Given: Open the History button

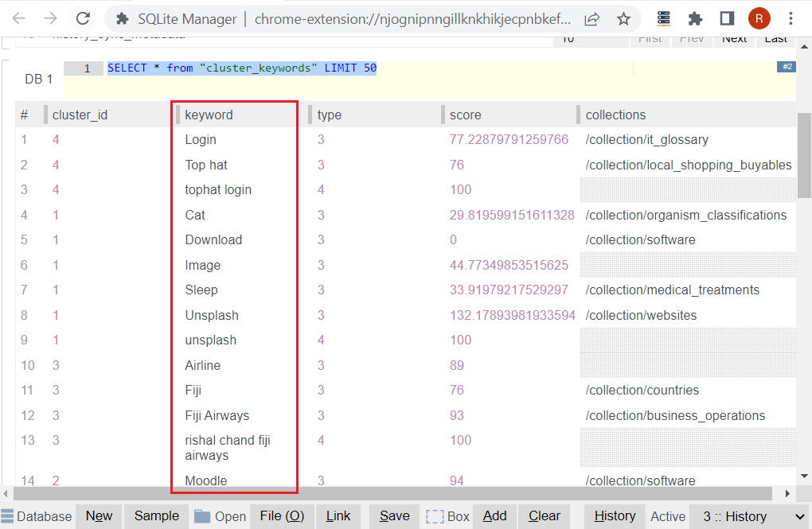Looking at the screenshot, I should click(x=614, y=515).
